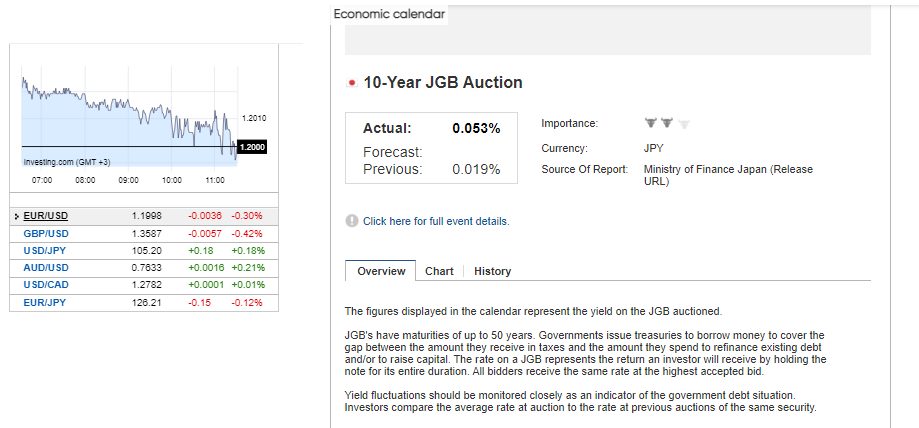Click the EUR/USD intraday price chart
Viewport: 919px width, 428px height.
tap(130, 120)
